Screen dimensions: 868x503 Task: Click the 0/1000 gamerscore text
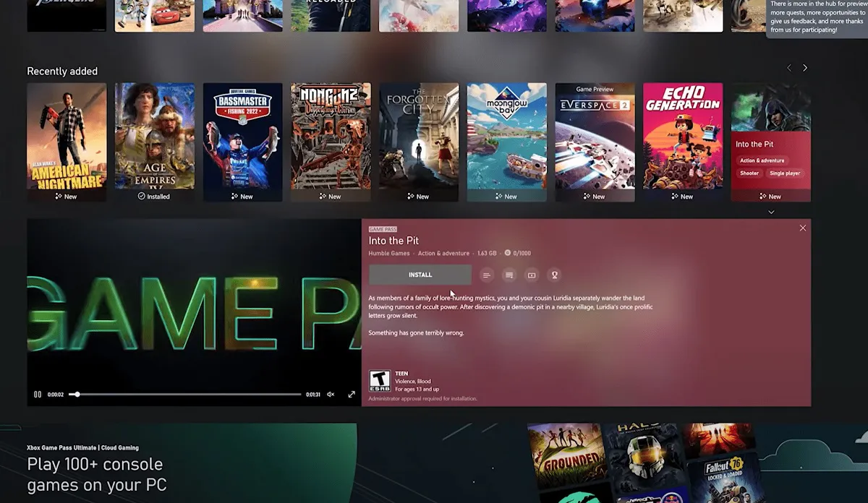[x=522, y=254]
